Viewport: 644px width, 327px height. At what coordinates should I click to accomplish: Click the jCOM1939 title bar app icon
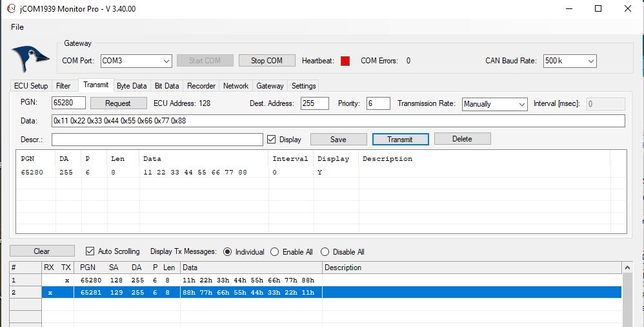[11, 9]
